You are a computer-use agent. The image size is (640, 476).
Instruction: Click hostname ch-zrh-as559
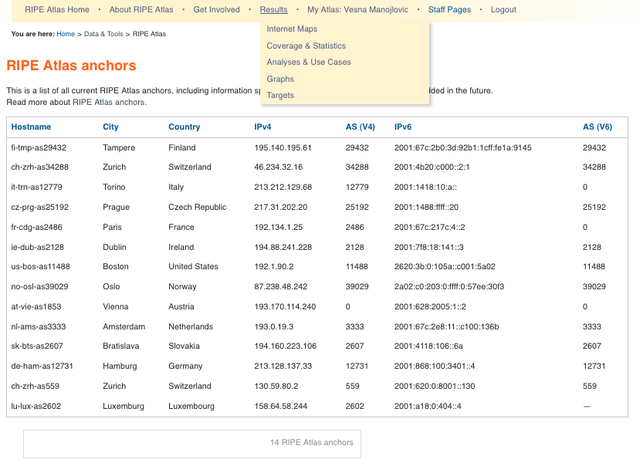click(x=35, y=386)
